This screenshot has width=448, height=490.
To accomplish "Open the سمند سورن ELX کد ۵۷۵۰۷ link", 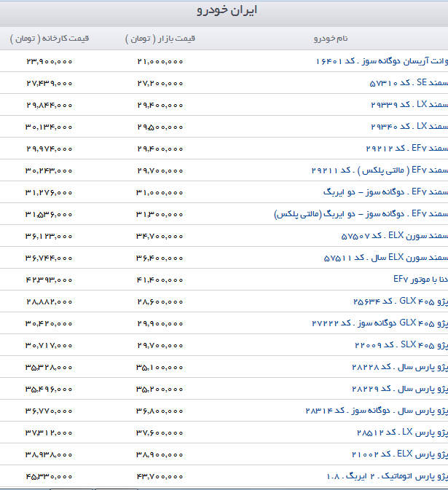I will point(395,236).
